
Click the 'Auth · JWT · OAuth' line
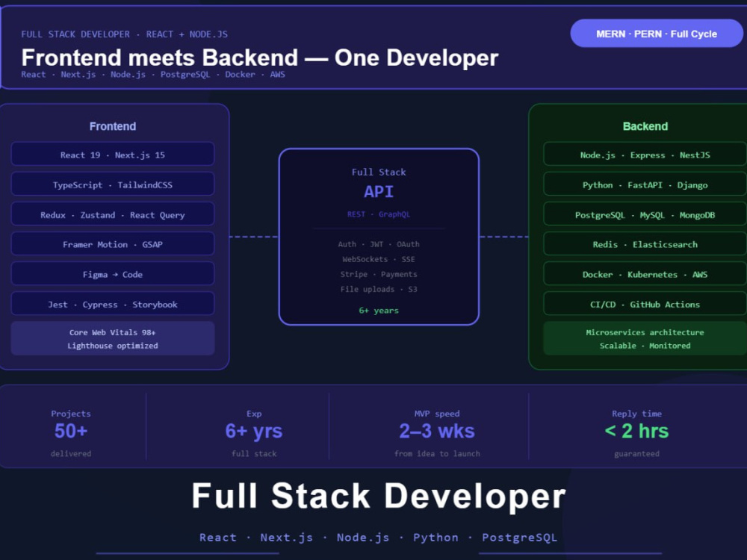pyautogui.click(x=379, y=244)
